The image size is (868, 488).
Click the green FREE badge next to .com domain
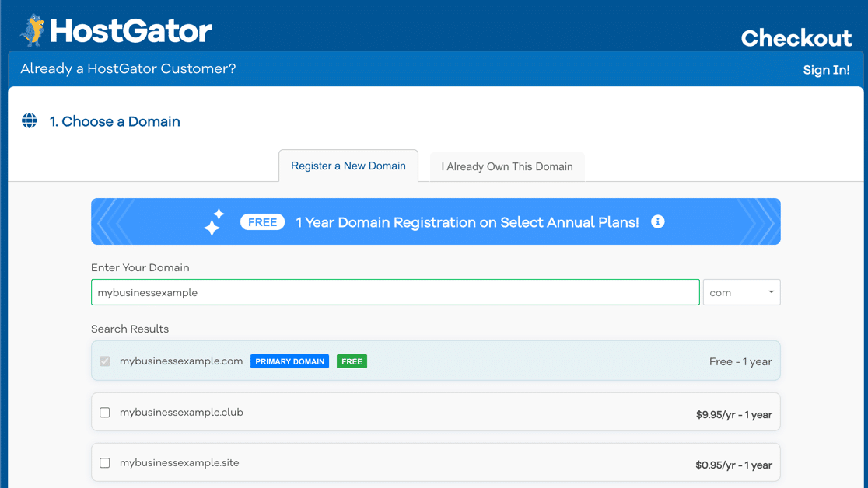click(352, 361)
